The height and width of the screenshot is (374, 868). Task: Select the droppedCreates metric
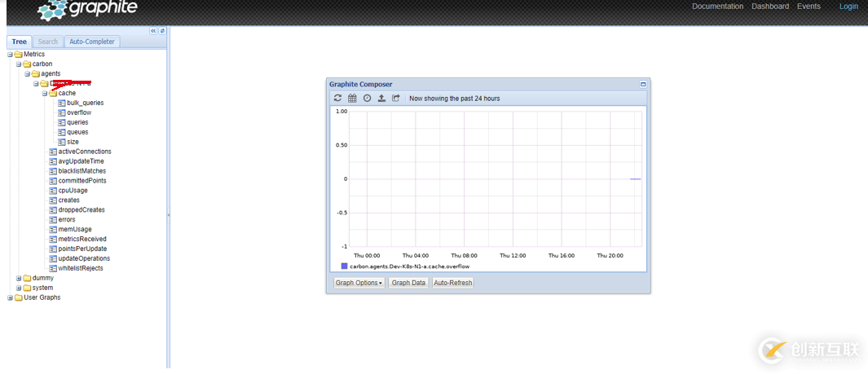[82, 210]
